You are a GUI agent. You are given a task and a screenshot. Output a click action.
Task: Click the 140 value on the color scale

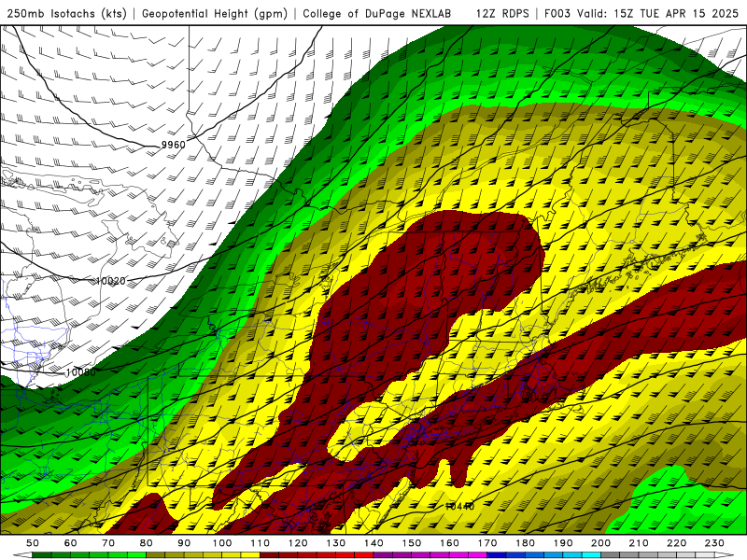[373, 543]
